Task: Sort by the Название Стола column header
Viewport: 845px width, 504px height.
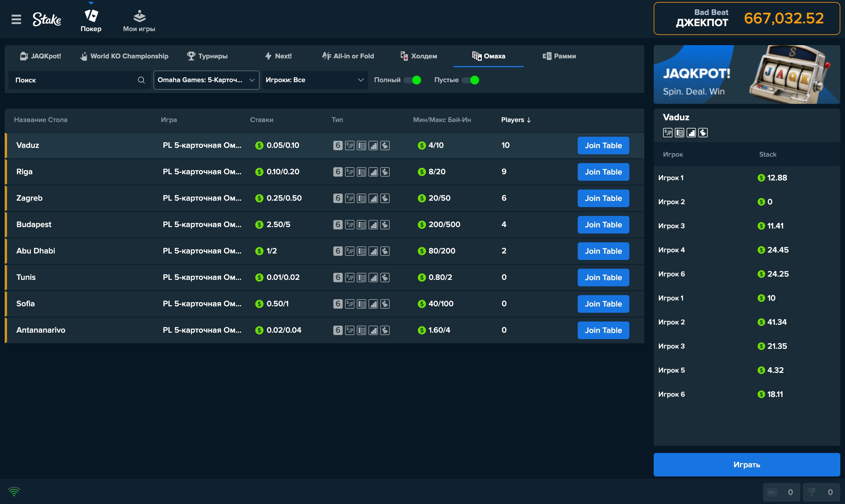Action: (41, 120)
